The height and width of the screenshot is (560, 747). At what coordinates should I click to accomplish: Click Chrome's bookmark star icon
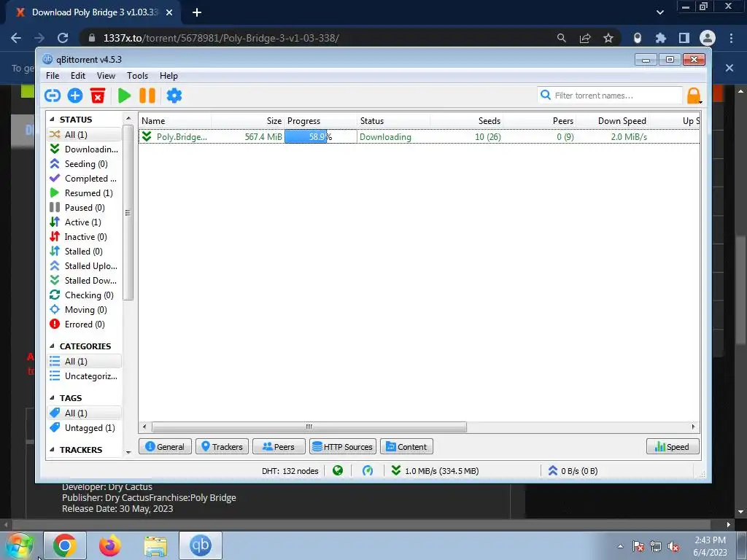(608, 38)
